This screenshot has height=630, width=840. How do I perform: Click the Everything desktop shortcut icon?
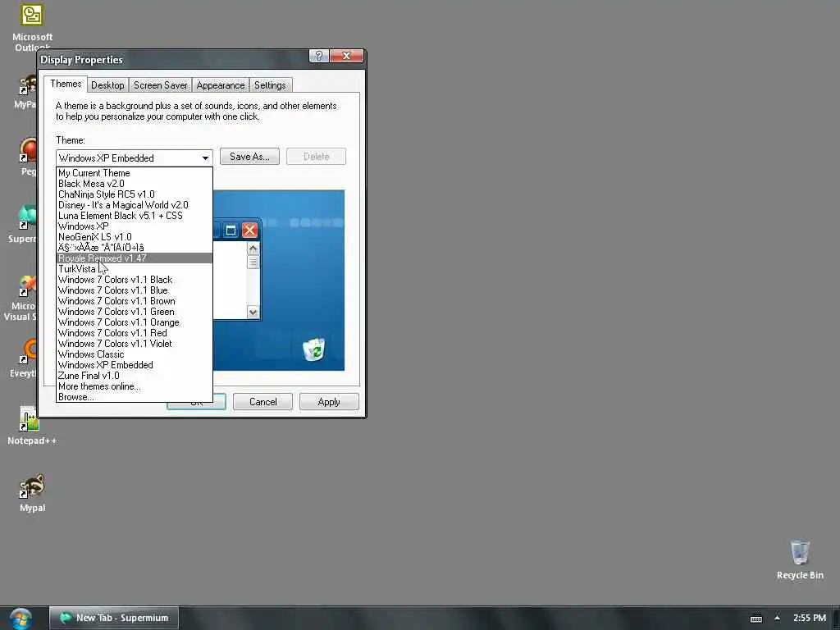click(29, 351)
